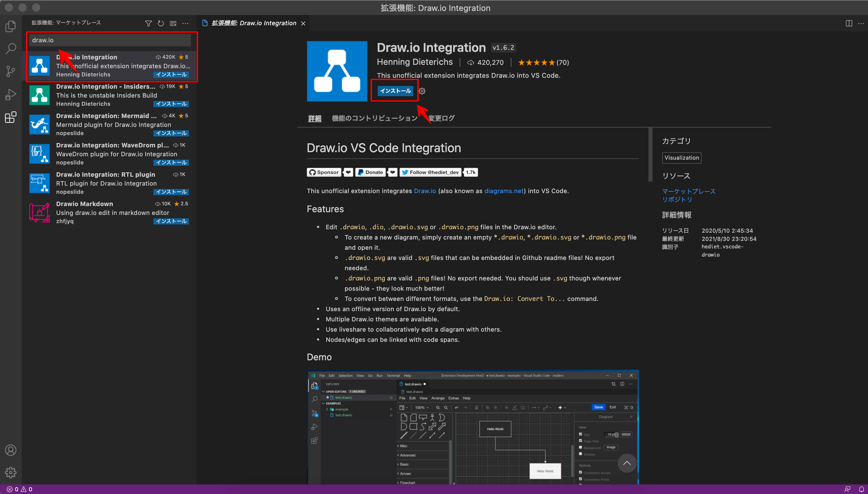Open editor more actions menu

click(x=861, y=23)
